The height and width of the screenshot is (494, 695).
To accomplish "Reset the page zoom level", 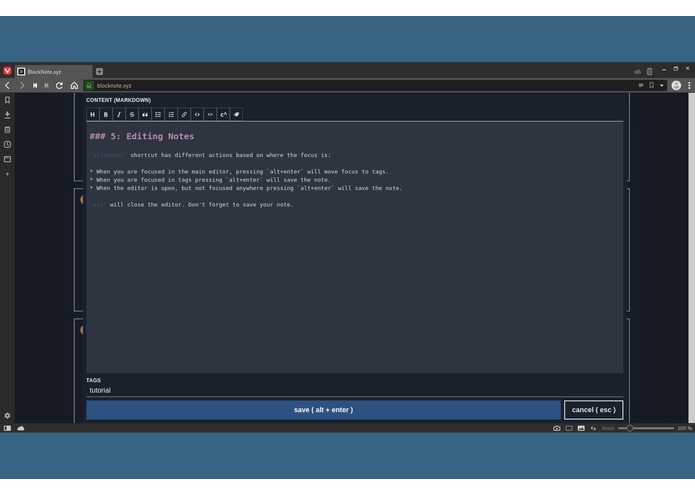I will [608, 428].
